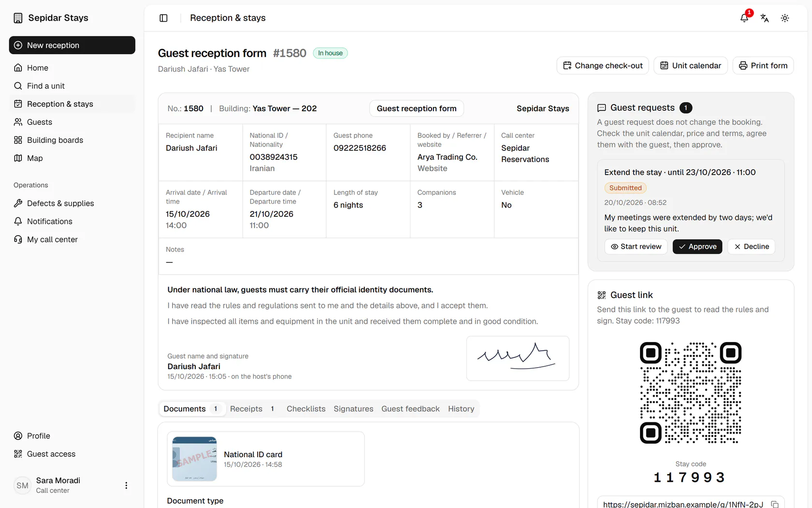Switch to the Checklists tab
The width and height of the screenshot is (812, 508).
coord(306,409)
